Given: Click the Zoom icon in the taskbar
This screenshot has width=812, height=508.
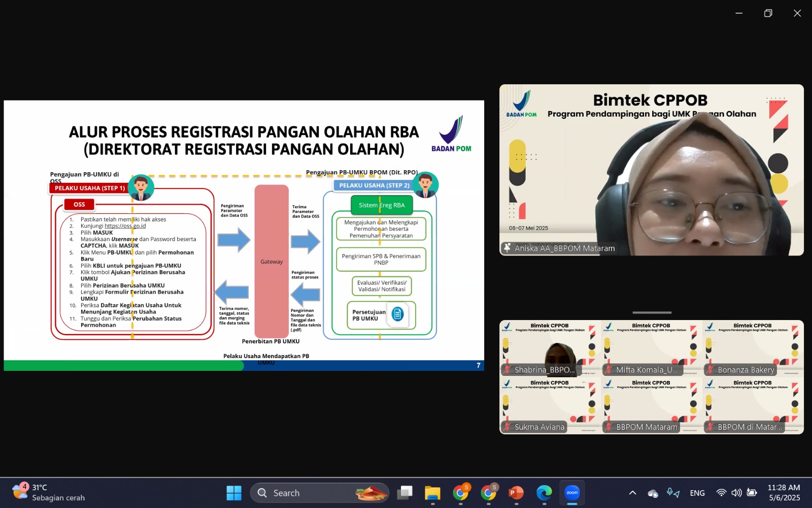Looking at the screenshot, I should click(x=572, y=493).
